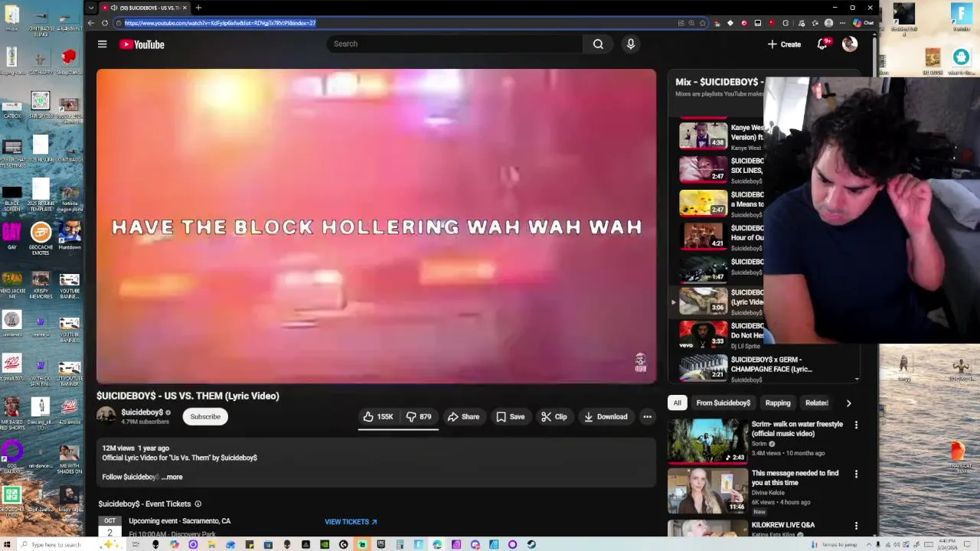This screenshot has height=551, width=980.
Task: Open the VIEW TICKETS link
Action: click(351, 522)
